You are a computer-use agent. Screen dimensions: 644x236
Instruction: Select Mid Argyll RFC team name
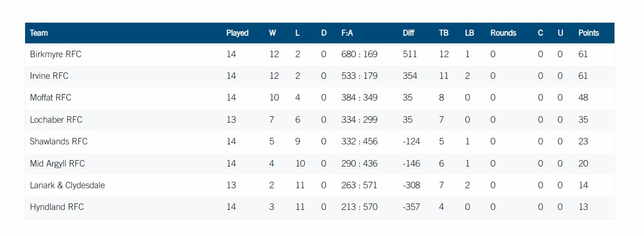click(57, 164)
